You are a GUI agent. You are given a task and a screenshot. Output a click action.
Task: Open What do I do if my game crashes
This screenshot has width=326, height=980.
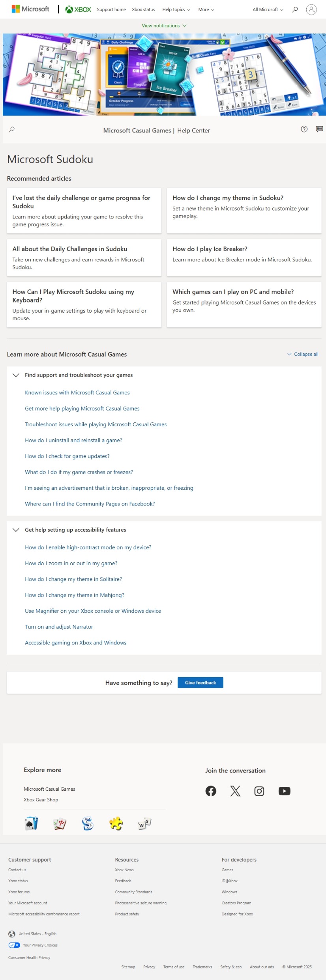(x=79, y=472)
